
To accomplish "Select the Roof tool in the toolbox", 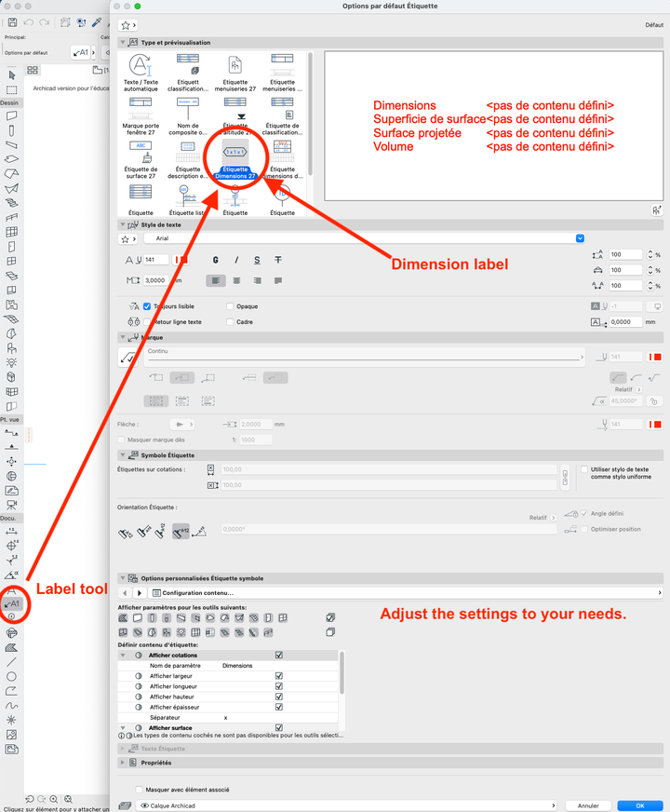I will click(11, 174).
